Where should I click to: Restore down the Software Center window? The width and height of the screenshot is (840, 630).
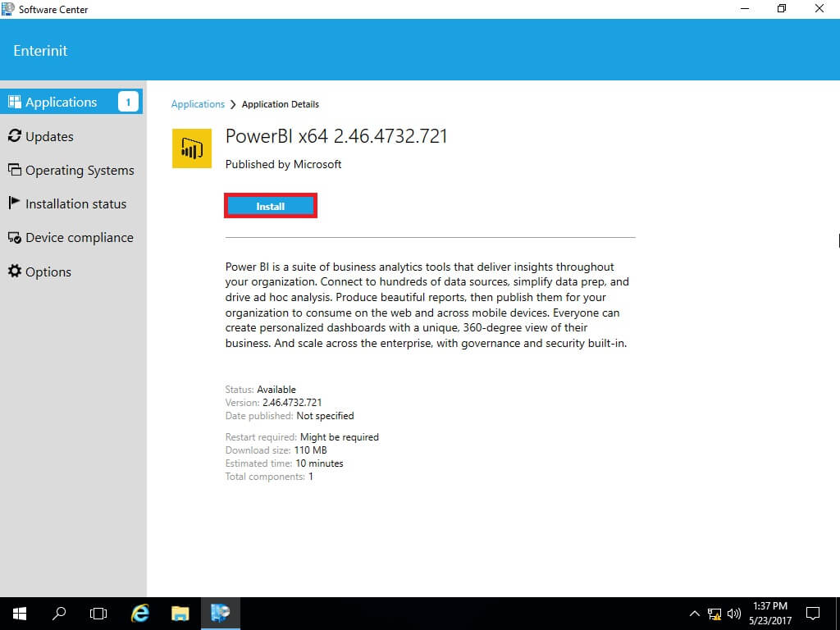[x=782, y=8]
